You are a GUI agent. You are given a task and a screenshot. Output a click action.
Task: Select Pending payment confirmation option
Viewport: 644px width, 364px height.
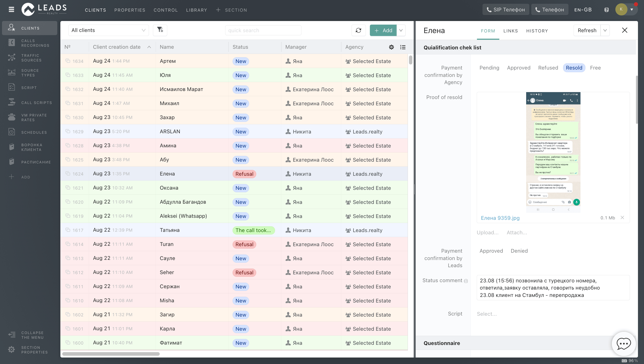pyautogui.click(x=489, y=68)
